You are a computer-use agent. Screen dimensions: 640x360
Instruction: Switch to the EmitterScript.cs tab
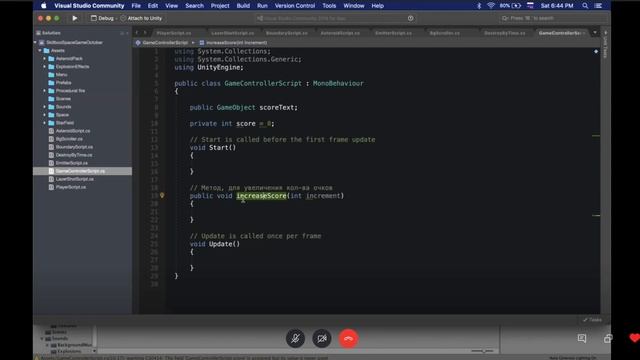(393, 33)
